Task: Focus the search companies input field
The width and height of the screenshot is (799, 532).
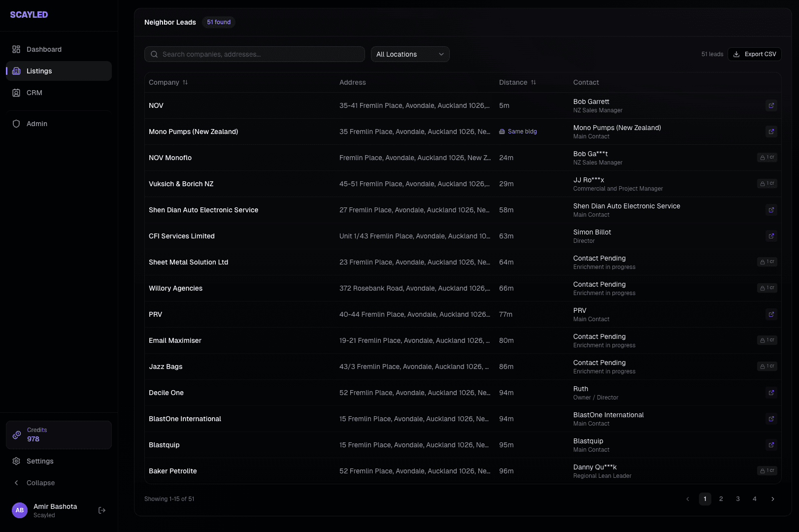Action: (x=261, y=54)
